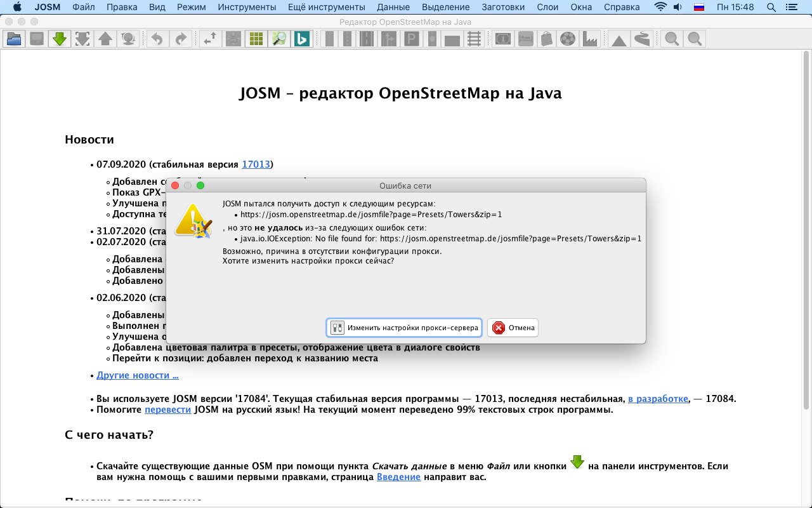Open the Файл menu
Image resolution: width=812 pixels, height=508 pixels.
pyautogui.click(x=84, y=7)
